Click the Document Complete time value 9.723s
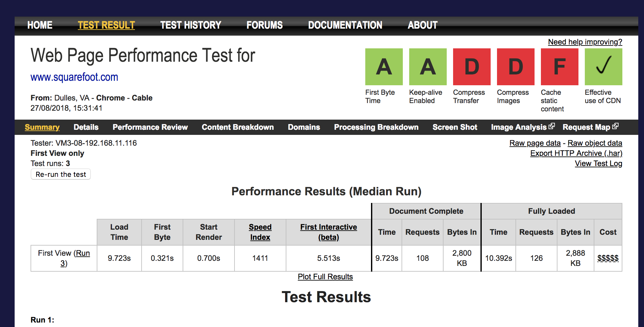The image size is (644, 327). tap(387, 258)
